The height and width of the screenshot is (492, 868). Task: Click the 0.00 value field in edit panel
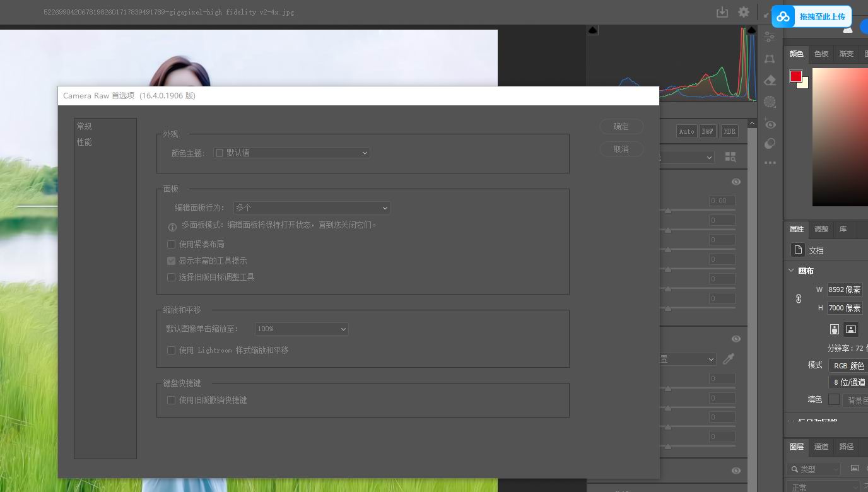pos(722,201)
